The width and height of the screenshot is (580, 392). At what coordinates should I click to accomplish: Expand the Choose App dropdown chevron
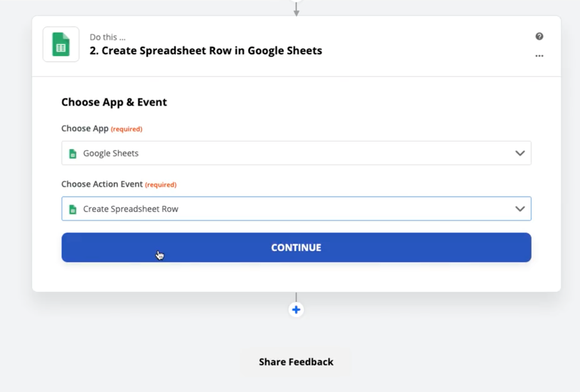520,153
